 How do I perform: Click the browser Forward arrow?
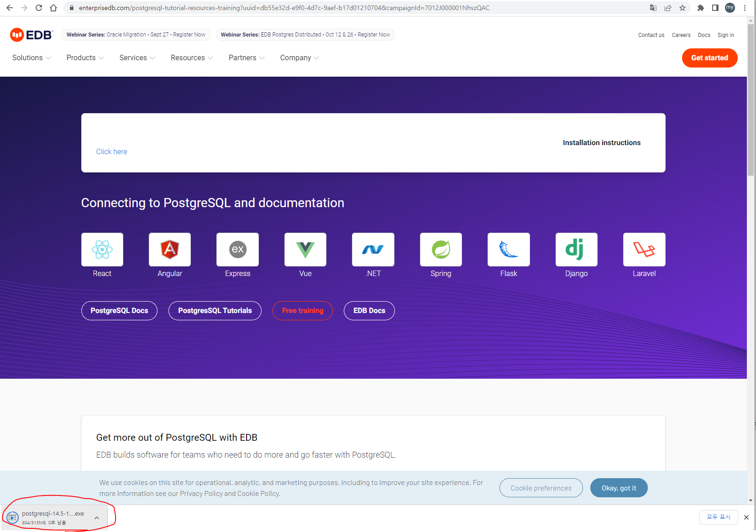coord(24,8)
